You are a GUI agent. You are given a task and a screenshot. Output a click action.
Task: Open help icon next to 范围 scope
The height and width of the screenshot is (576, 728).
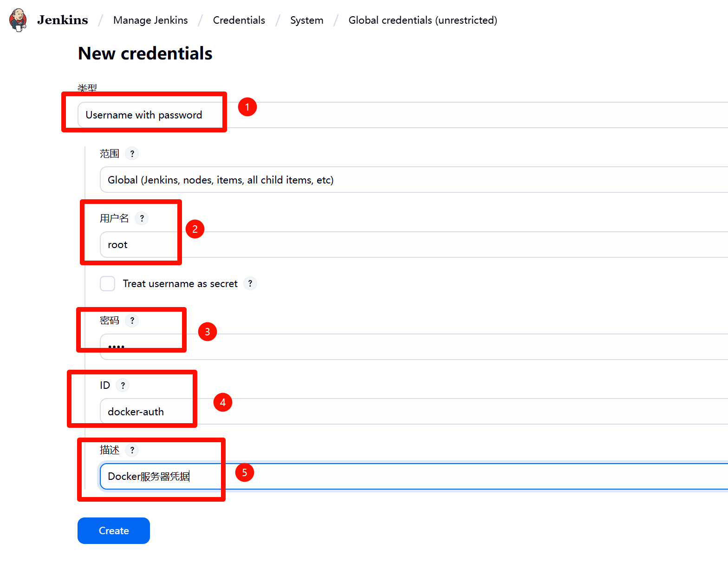point(132,153)
